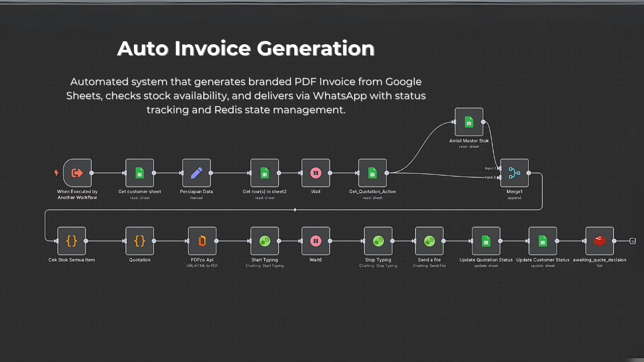Click the 'Chatting: Start Typing' subtitle text
Image resolution: width=644 pixels, height=362 pixels.
point(265,265)
